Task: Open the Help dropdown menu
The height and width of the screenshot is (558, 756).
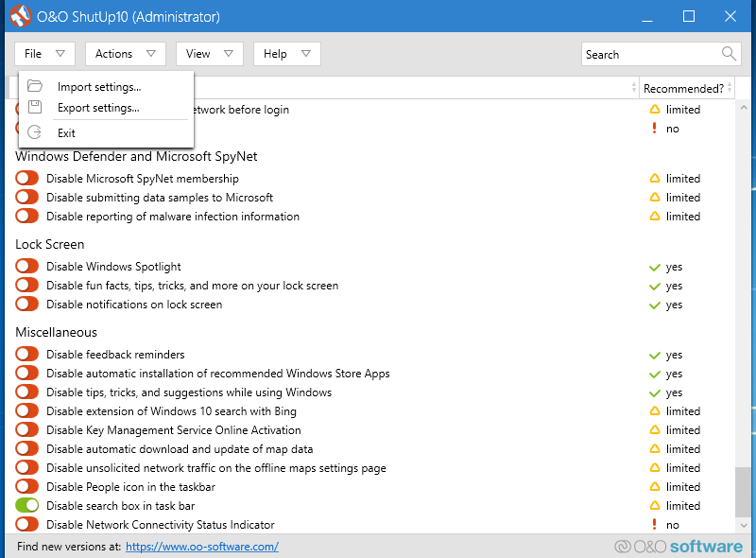Action: coord(287,54)
